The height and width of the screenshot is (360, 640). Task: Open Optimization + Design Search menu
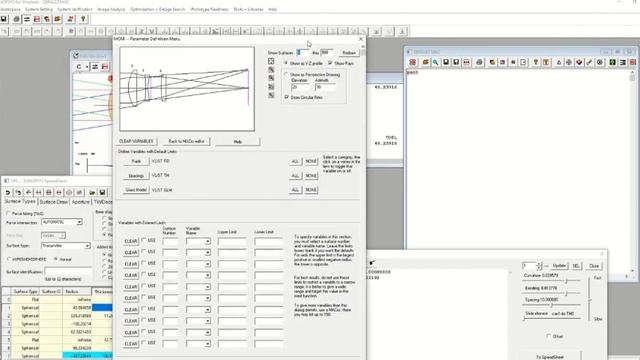(158, 9)
